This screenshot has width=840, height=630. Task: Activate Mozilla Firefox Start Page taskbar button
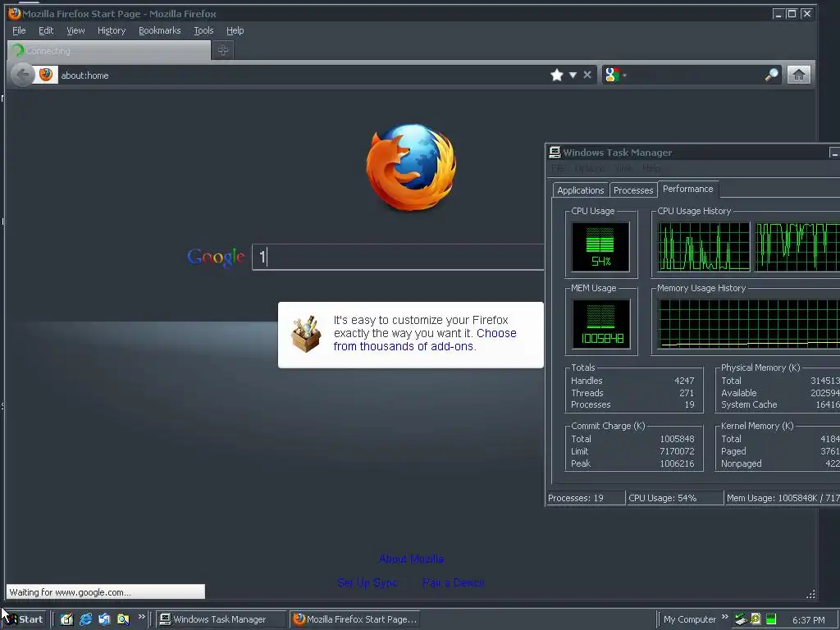354,619
